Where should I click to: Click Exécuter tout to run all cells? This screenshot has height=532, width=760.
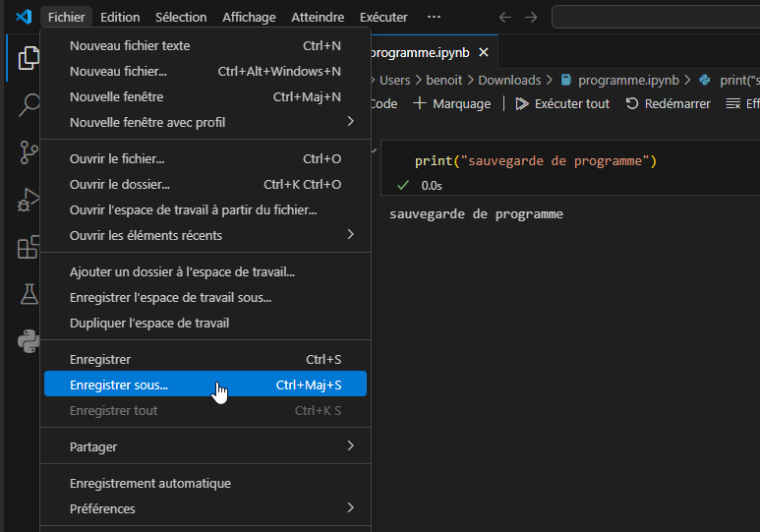click(x=562, y=104)
